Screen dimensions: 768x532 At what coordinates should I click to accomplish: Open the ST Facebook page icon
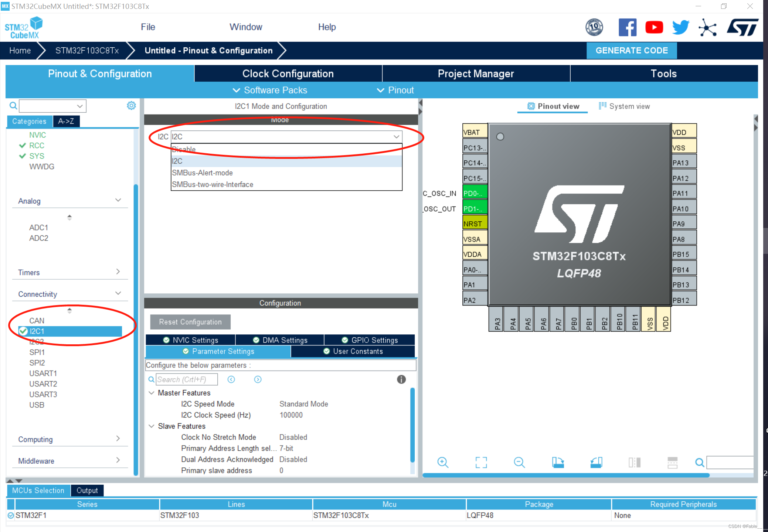point(627,27)
